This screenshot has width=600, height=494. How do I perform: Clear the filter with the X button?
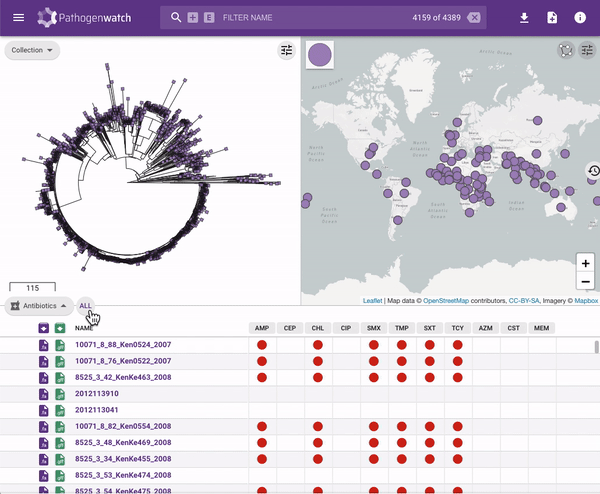click(x=473, y=18)
